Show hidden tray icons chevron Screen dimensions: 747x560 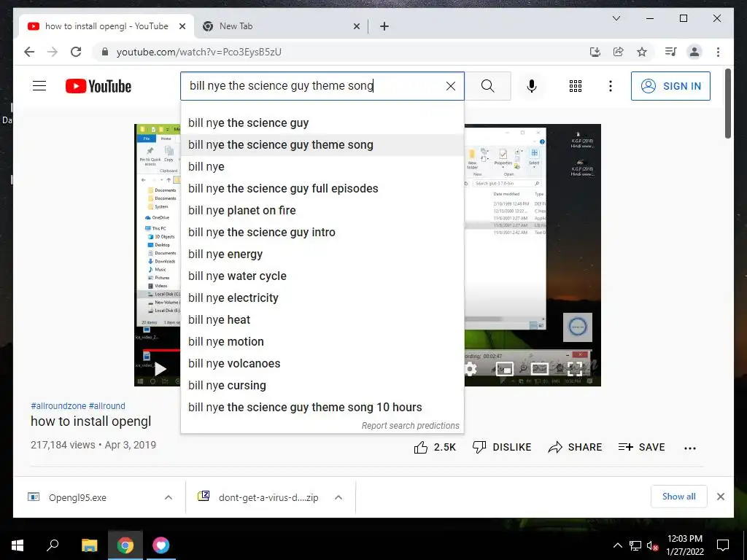617,545
